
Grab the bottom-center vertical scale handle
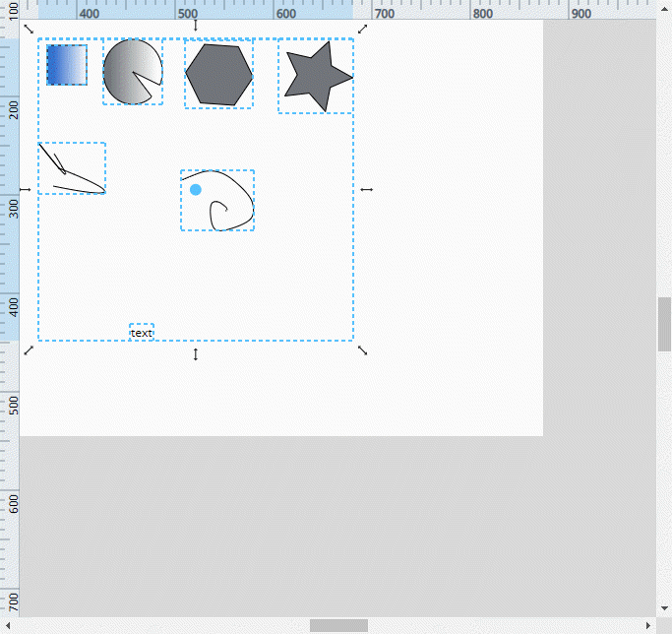point(196,354)
